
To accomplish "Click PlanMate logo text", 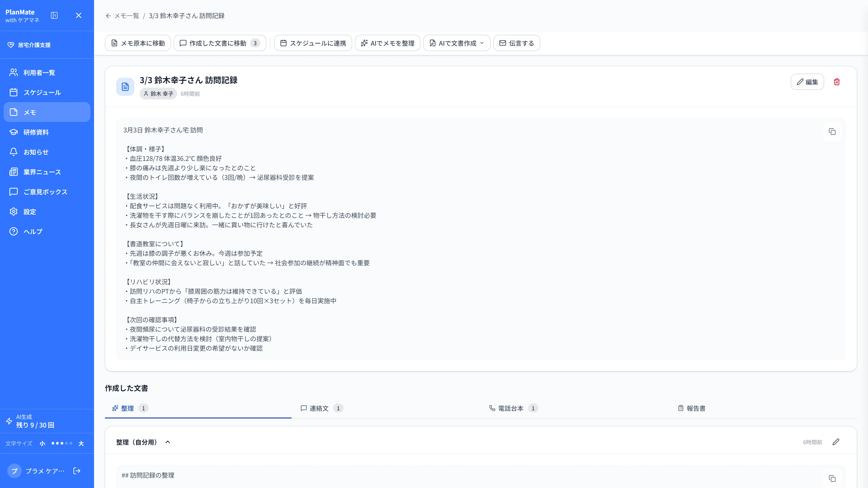I will tap(20, 12).
